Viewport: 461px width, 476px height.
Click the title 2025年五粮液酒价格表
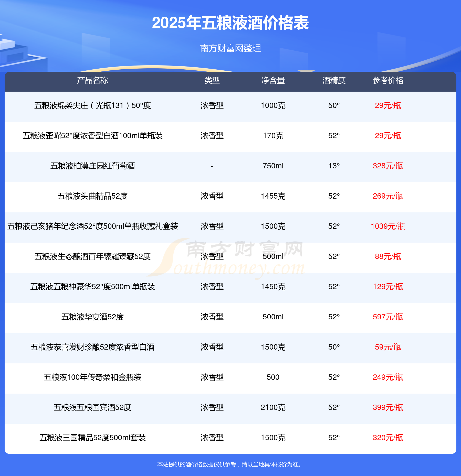pyautogui.click(x=230, y=23)
